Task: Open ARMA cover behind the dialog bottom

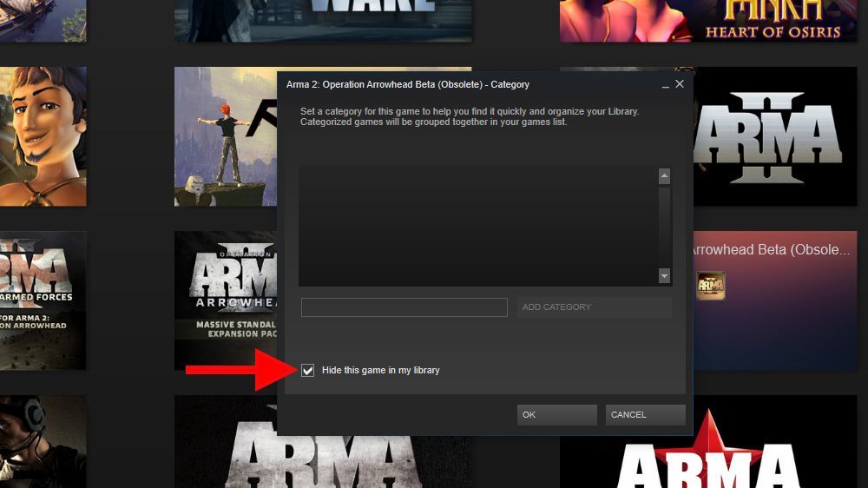Action: coord(323,461)
